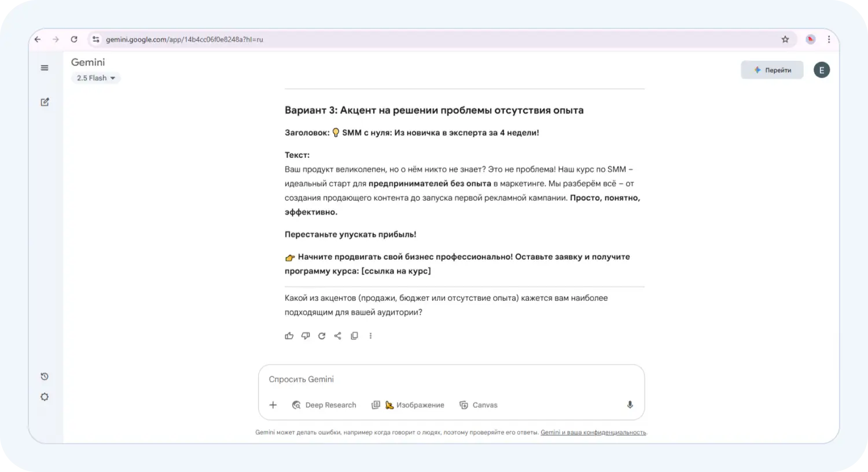This screenshot has width=868, height=472.
Task: Click the text [ссылка на курс]
Action: coord(396,271)
